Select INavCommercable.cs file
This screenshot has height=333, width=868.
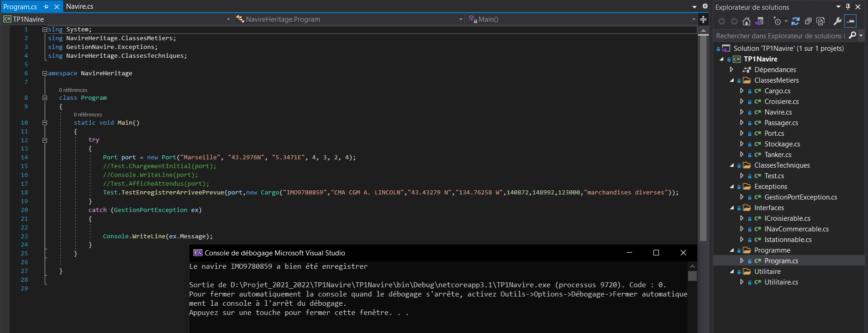coord(796,229)
